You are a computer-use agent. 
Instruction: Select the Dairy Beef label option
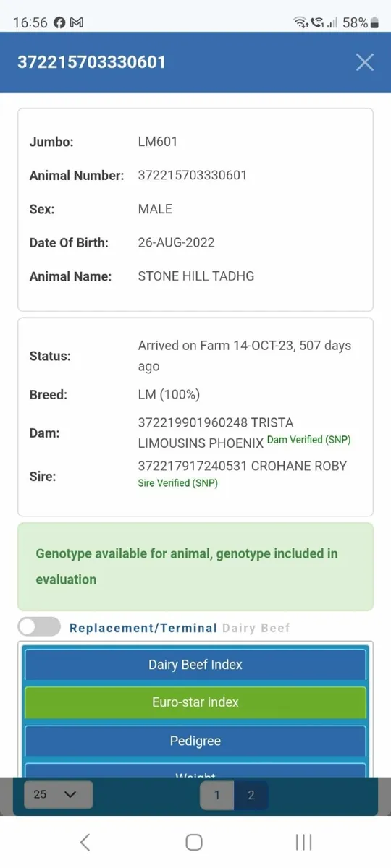[256, 628]
